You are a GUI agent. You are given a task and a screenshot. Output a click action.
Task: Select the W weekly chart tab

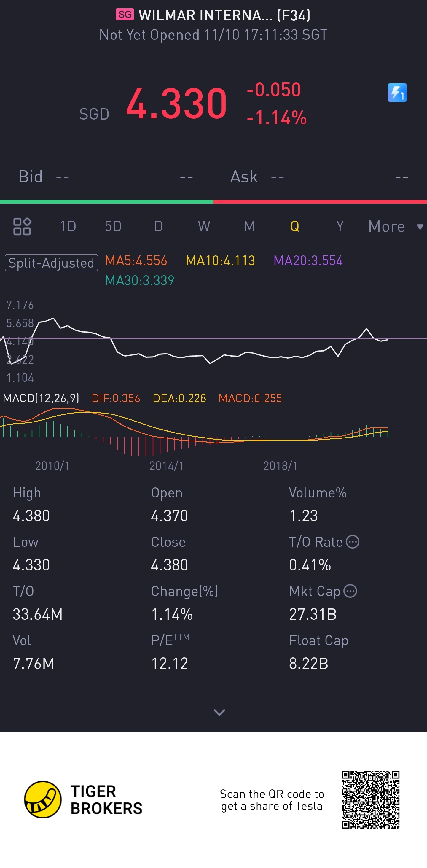click(204, 226)
